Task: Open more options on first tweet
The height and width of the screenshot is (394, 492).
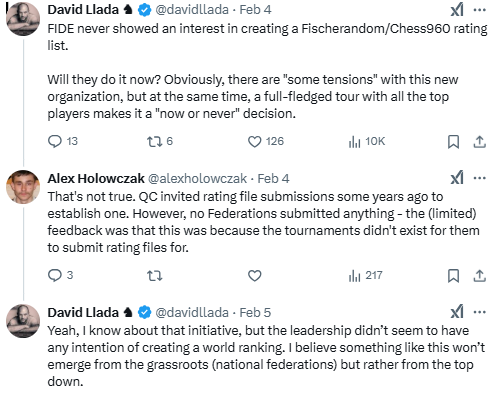Action: 480,10
